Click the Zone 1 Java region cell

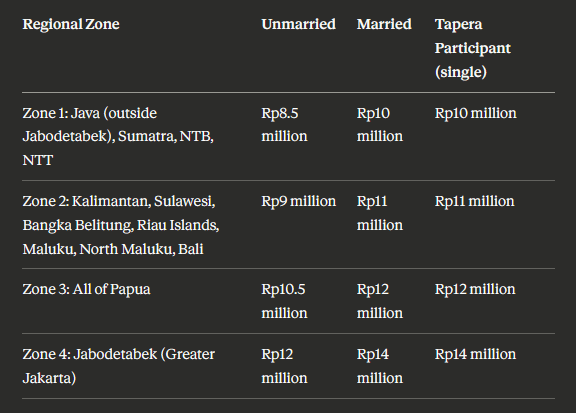pyautogui.click(x=118, y=136)
